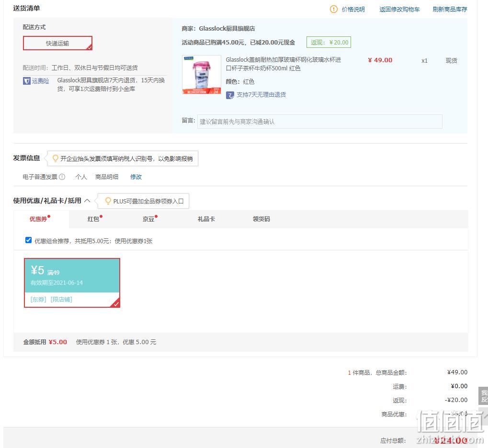Click the 留言 message input field

(x=319, y=122)
